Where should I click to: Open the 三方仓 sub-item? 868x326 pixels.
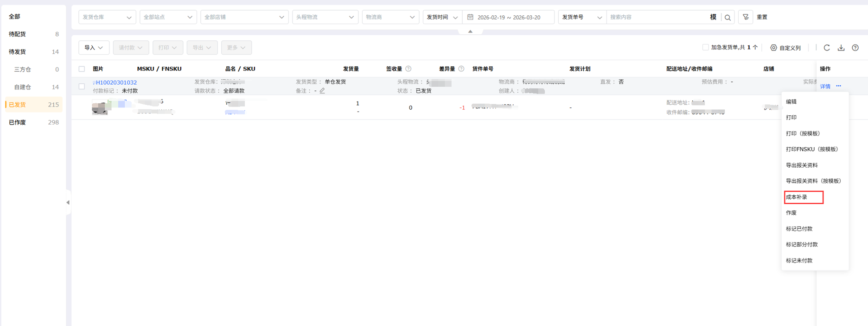pos(33,69)
